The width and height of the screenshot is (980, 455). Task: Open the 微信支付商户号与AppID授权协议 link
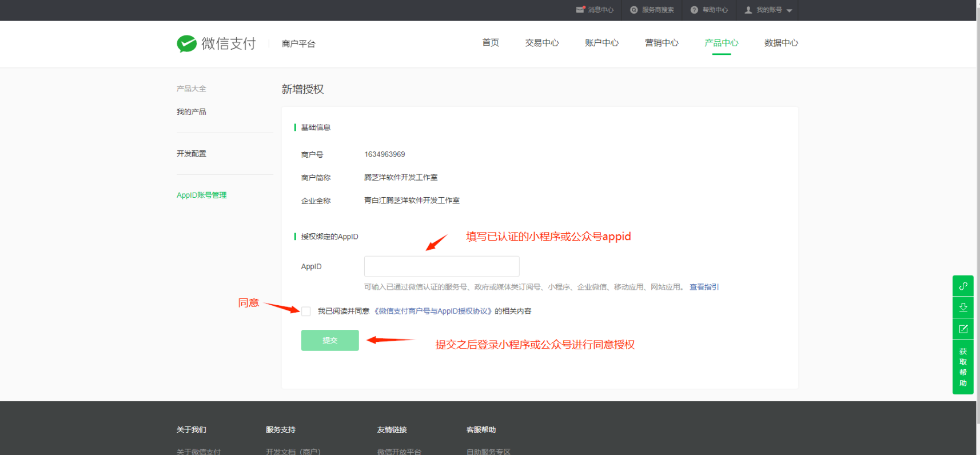click(x=433, y=312)
